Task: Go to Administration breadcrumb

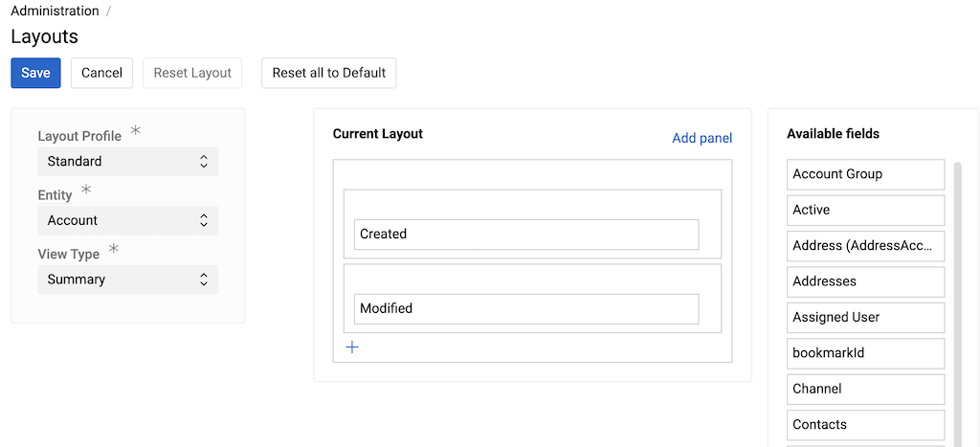Action: [x=55, y=11]
